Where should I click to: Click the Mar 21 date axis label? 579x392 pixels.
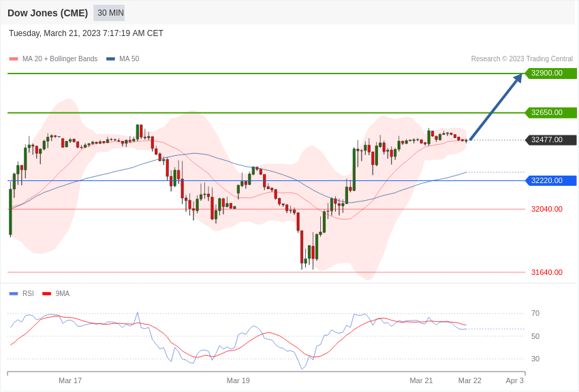pos(421,380)
